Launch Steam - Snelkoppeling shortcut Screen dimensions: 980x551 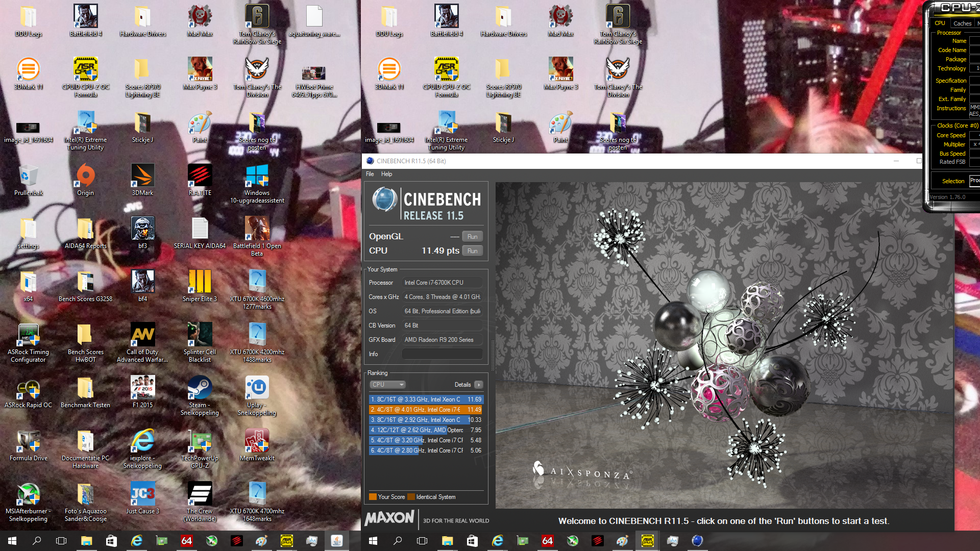[200, 396]
